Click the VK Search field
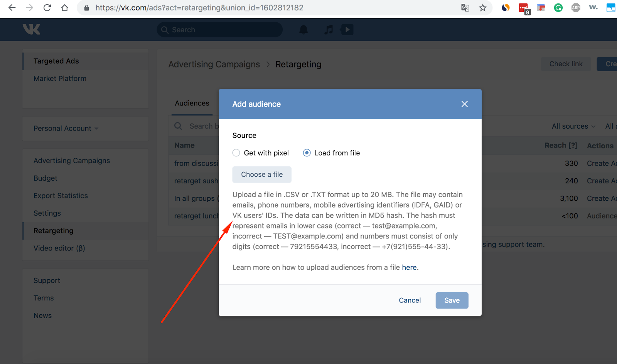The width and height of the screenshot is (617, 364). coord(220,30)
